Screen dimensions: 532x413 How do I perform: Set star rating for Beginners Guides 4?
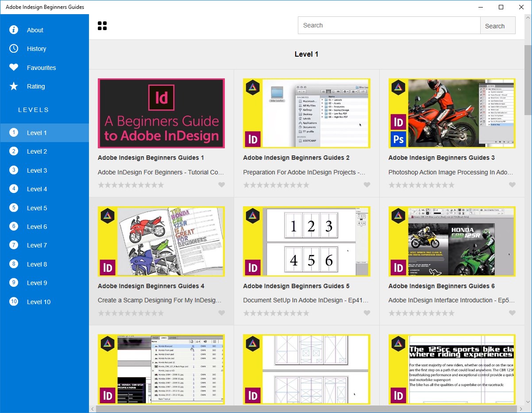[131, 313]
